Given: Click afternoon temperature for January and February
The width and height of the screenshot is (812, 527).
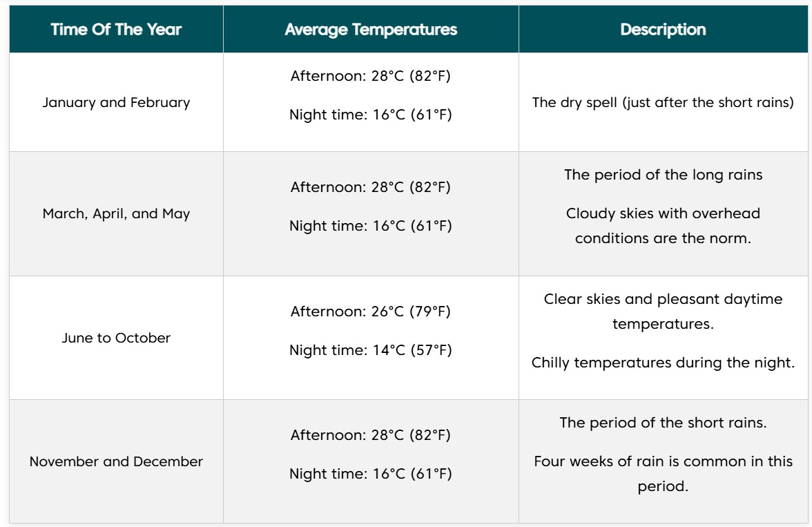Looking at the screenshot, I should (371, 76).
